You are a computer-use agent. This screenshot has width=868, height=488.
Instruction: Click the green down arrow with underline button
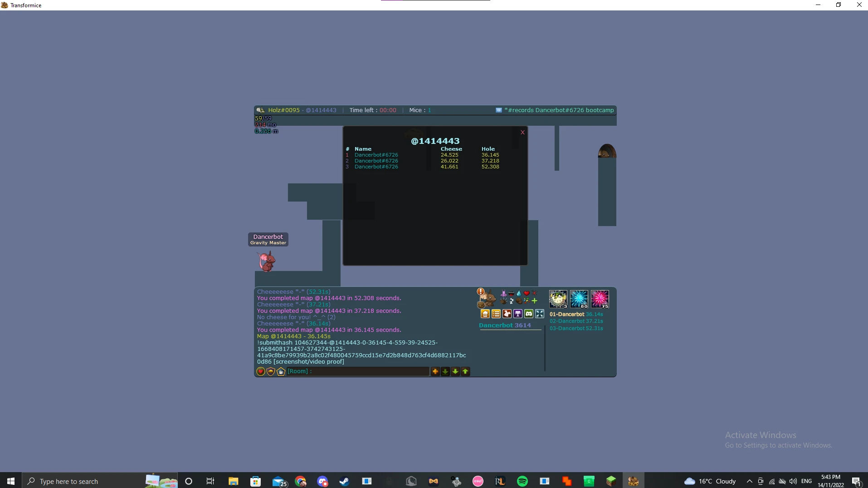pyautogui.click(x=445, y=371)
